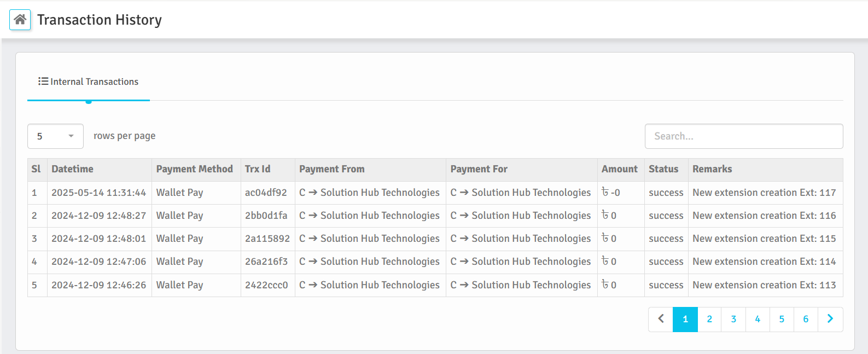Open the rows per page dropdown

click(x=55, y=136)
